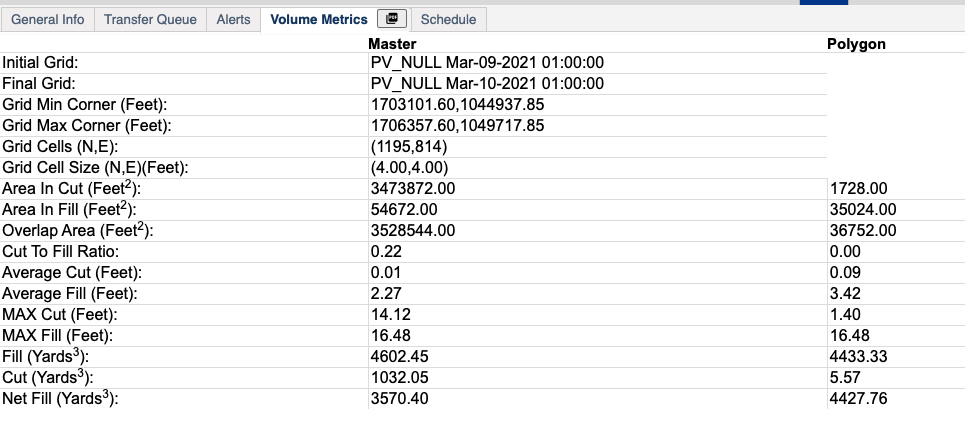Select the Initial Grid value PV_NULL Mar-09-2021
The height and width of the screenshot is (424, 965).
point(487,63)
